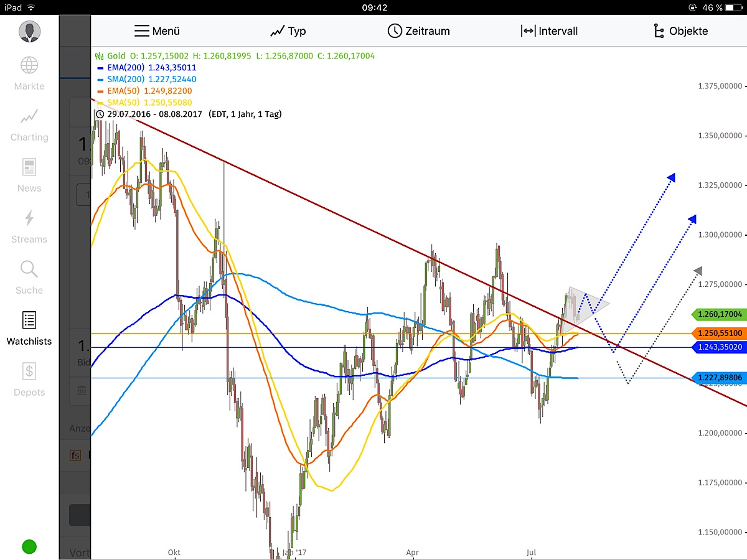Viewport: 747px width, 560px height.
Task: Open the Typ chart type dropdown
Action: [288, 30]
